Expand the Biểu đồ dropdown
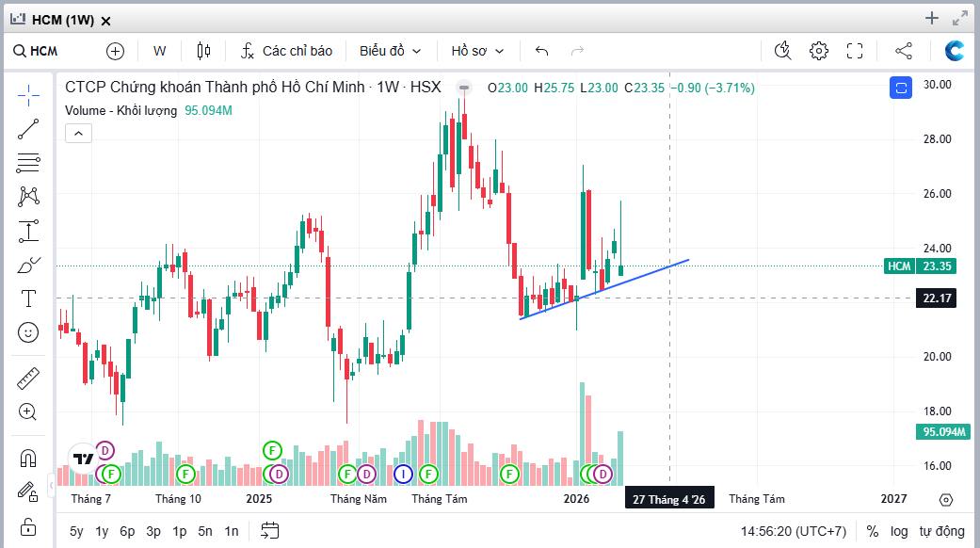This screenshot has width=980, height=548. click(390, 51)
